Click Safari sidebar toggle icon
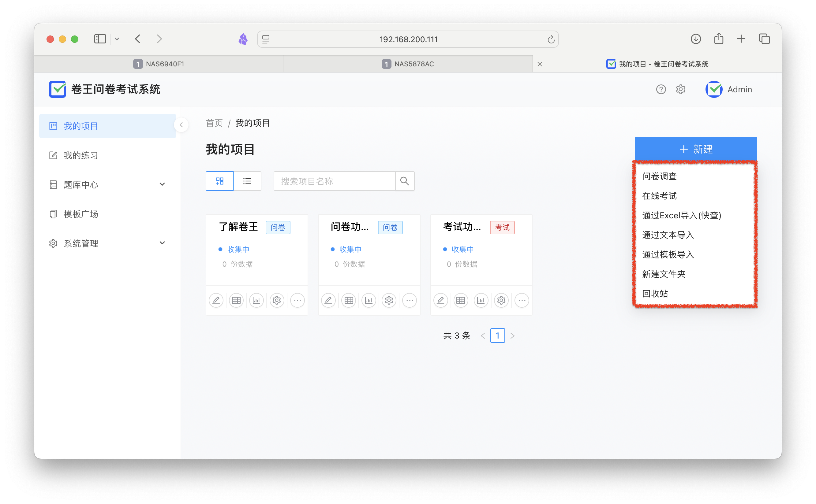816x504 pixels. [100, 39]
